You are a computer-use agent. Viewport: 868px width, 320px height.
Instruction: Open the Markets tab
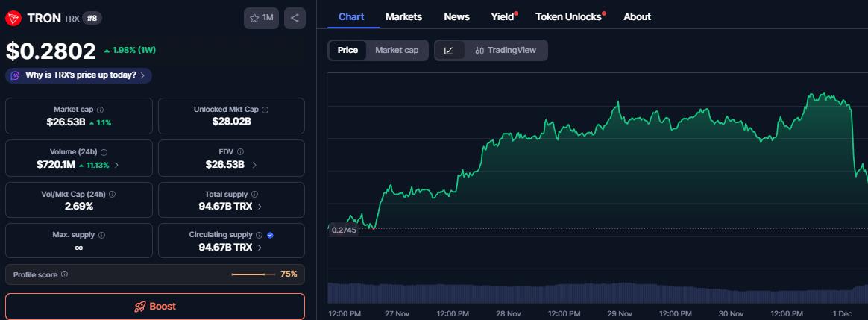point(403,16)
